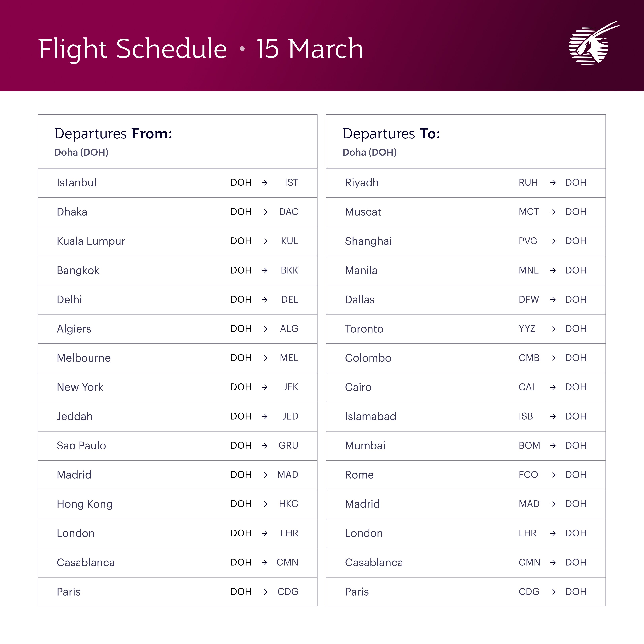Screen dimensions: 644x644
Task: Click the arrow icon in the Sao Paulo row
Action: pyautogui.click(x=265, y=446)
